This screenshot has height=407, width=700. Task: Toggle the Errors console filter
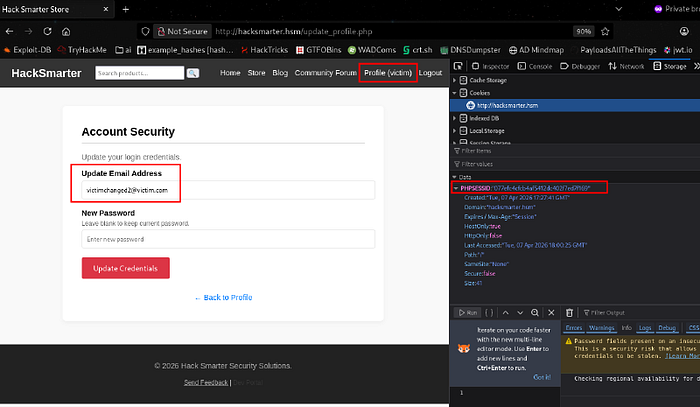point(574,328)
